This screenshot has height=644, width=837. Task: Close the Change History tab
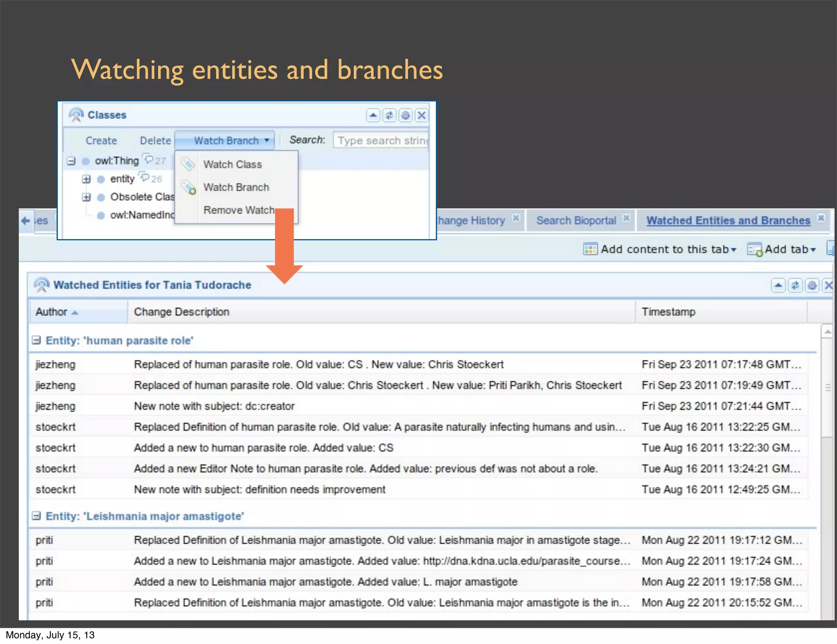click(516, 218)
